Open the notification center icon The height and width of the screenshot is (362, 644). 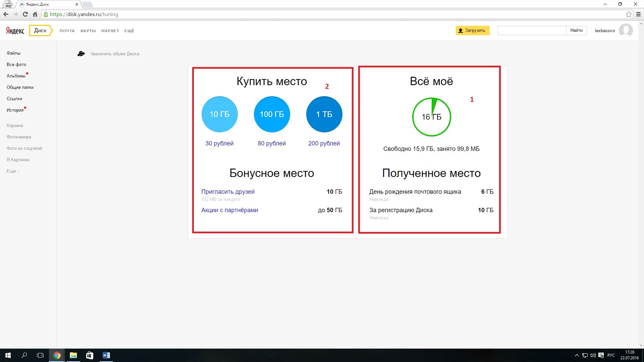[x=601, y=355]
